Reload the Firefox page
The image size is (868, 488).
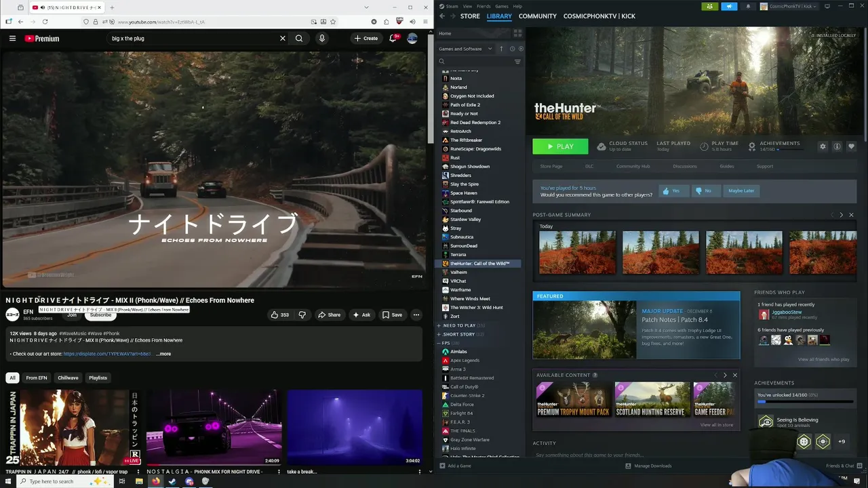[45, 22]
